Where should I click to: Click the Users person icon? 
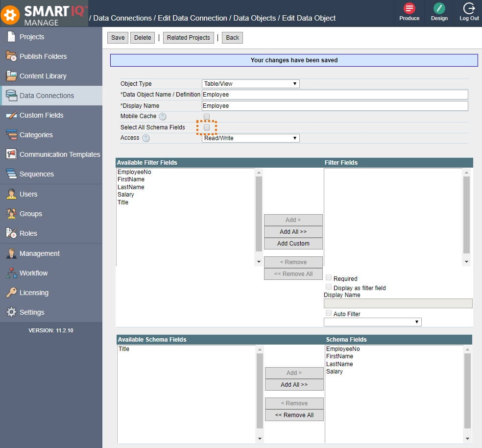[11, 194]
